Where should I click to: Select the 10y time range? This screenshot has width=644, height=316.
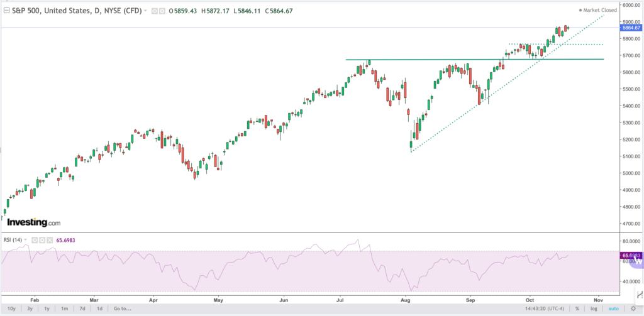click(11, 308)
